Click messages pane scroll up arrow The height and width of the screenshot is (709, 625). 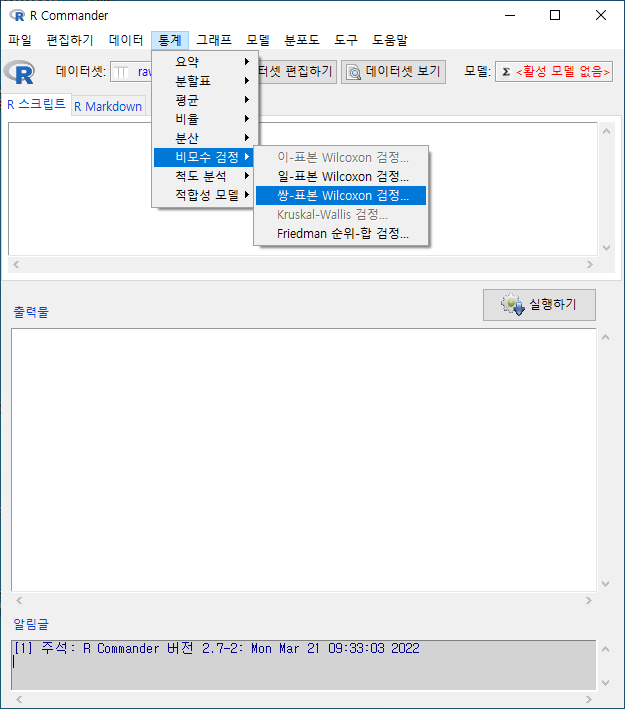[x=606, y=649]
